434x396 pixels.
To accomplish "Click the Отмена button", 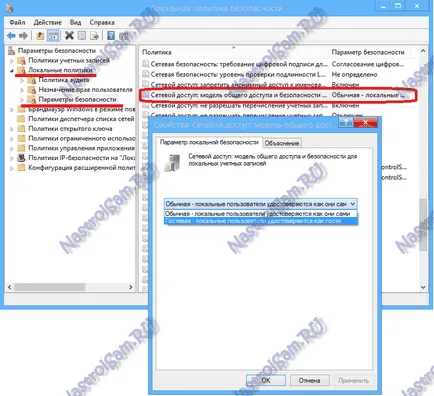I will pyautogui.click(x=309, y=380).
